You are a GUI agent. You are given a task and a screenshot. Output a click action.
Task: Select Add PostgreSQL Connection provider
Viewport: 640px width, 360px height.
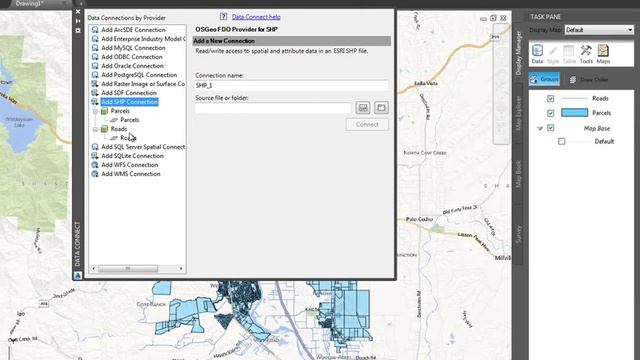[x=139, y=75]
